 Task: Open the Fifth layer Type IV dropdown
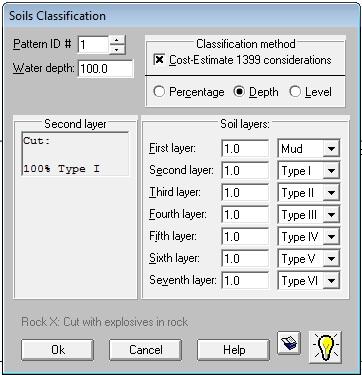click(331, 237)
